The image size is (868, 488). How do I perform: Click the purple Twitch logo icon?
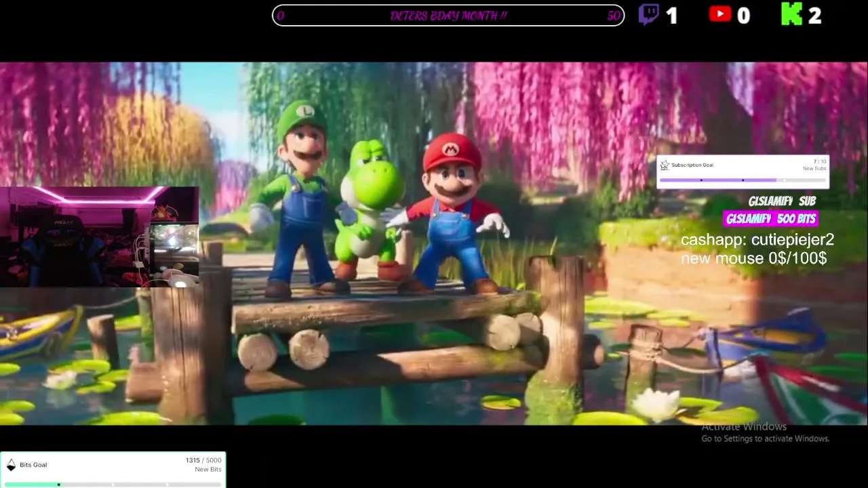pos(649,15)
